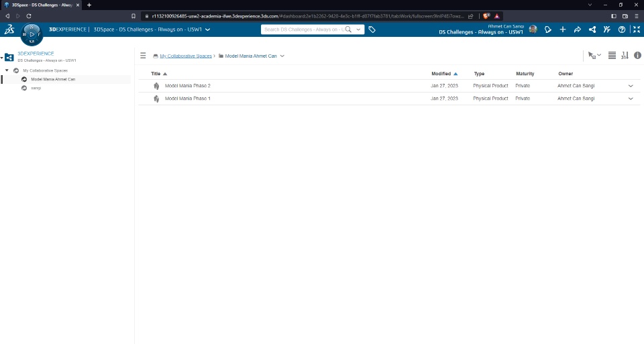The width and height of the screenshot is (644, 344).
Task: Click the browser reload icon
Action: pyautogui.click(x=29, y=16)
